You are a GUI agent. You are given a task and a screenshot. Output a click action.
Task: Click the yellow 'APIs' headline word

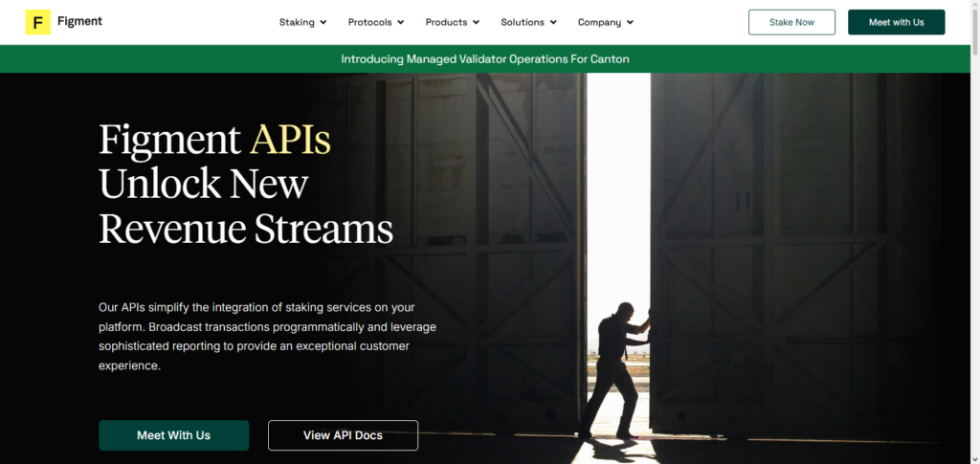tap(290, 140)
